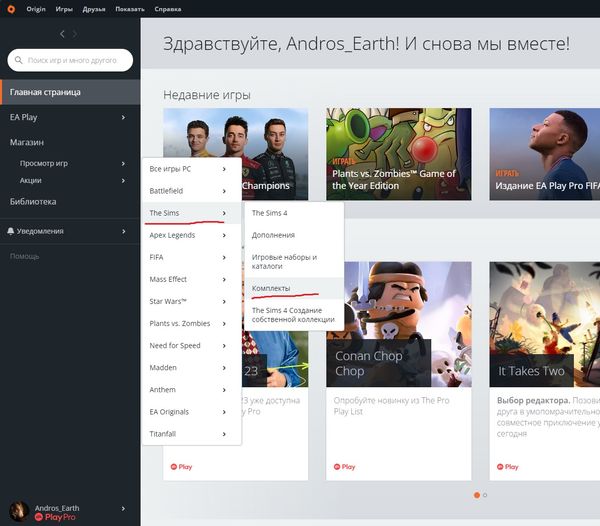Open Библиотека

pos(33,202)
